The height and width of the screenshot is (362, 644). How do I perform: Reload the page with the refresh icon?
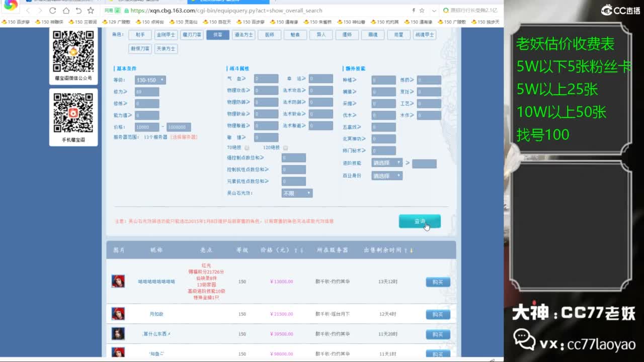pyautogui.click(x=53, y=11)
